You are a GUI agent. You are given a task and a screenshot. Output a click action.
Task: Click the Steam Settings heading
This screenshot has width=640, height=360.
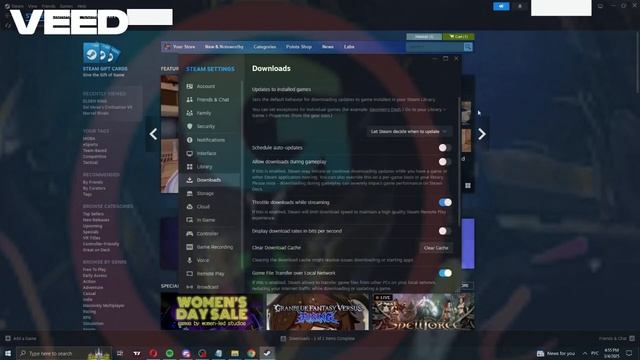pos(210,69)
